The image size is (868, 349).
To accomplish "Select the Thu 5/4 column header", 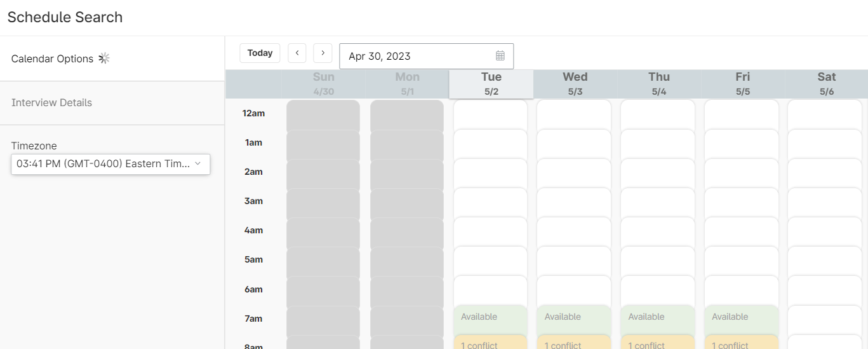I will [658, 84].
